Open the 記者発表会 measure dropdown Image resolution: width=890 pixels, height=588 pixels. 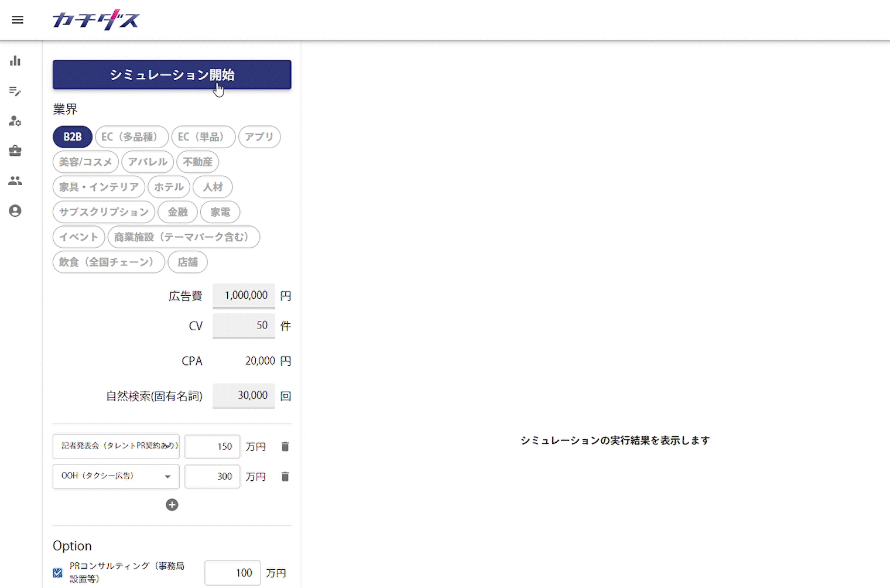[x=116, y=446]
